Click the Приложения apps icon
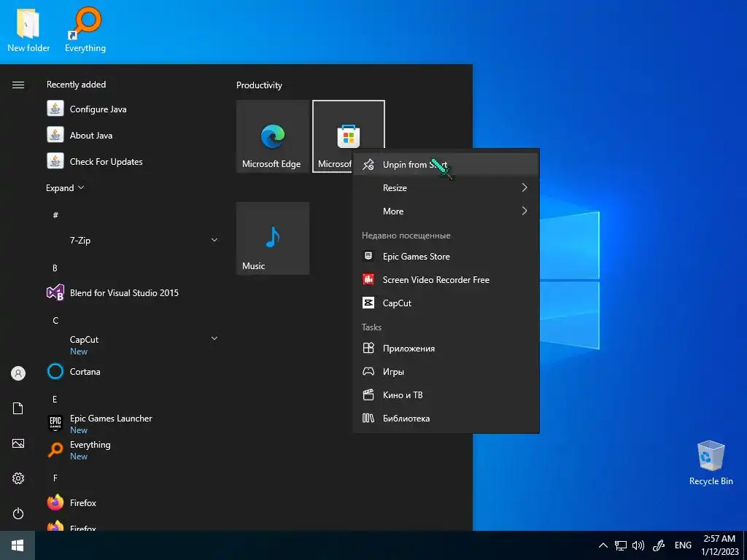The height and width of the screenshot is (560, 747). (368, 348)
